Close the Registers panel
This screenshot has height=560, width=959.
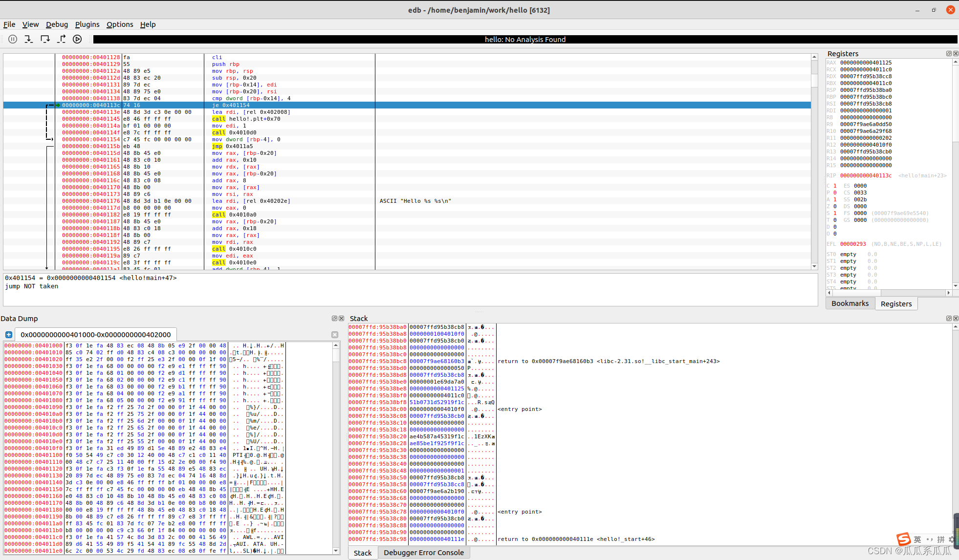[x=956, y=54]
